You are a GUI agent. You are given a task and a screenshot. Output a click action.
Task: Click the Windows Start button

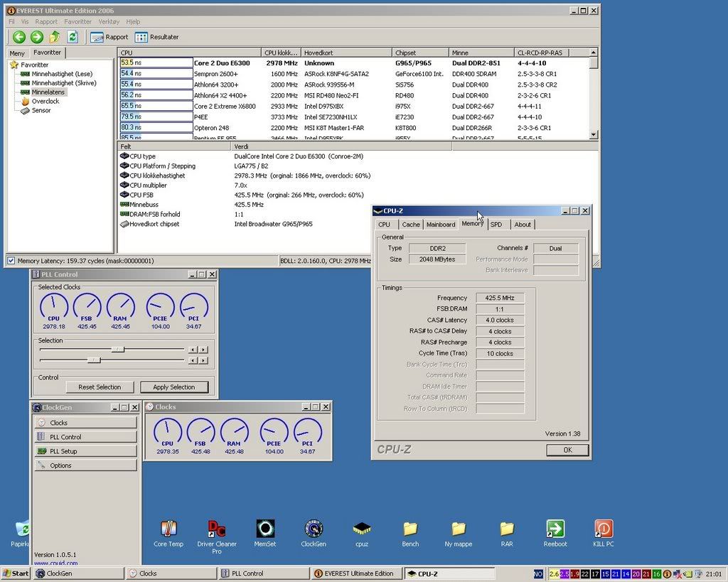[16, 573]
